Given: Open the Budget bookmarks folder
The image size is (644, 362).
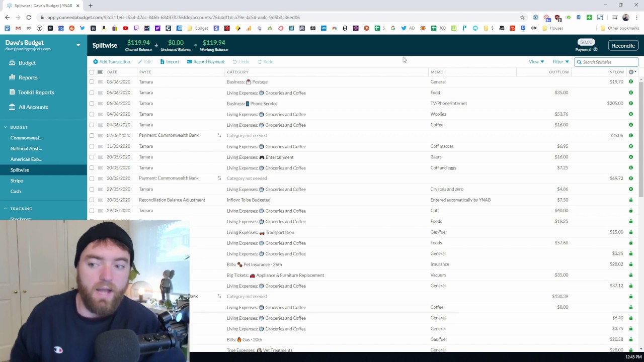Looking at the screenshot, I should point(198,28).
